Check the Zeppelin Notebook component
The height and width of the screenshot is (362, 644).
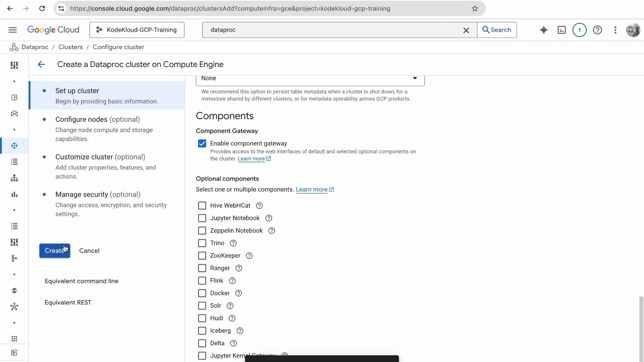click(202, 231)
